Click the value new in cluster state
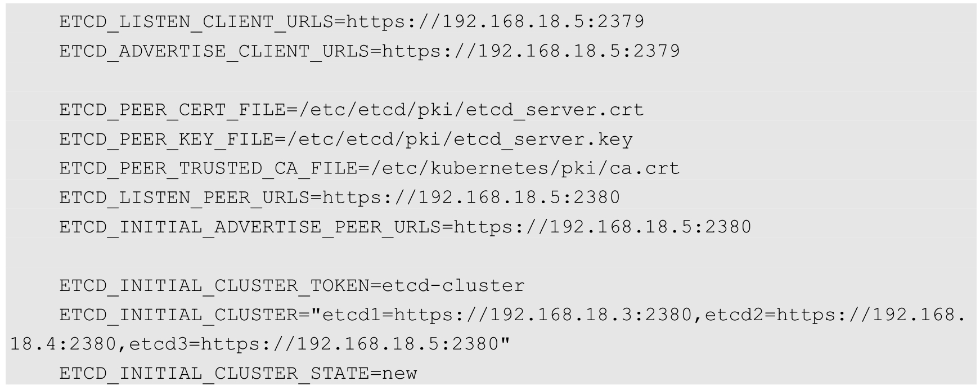980x390 pixels. coord(400,374)
